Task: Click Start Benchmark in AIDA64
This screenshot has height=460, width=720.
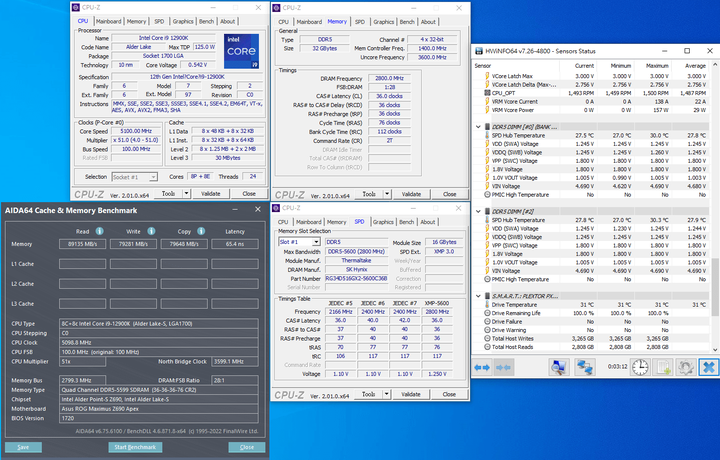Action: [x=135, y=447]
